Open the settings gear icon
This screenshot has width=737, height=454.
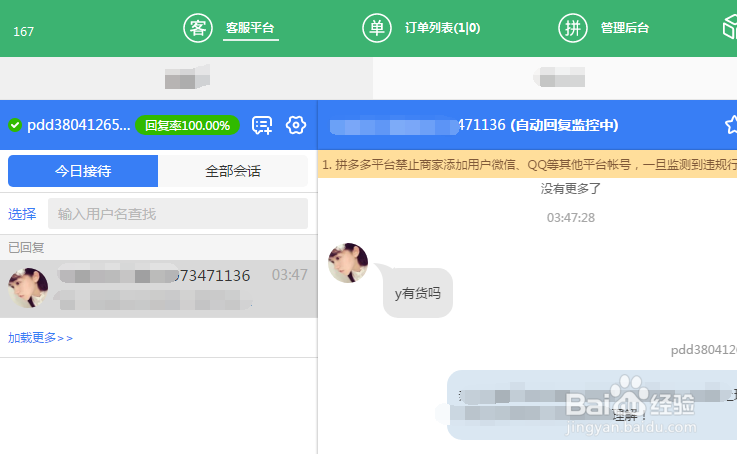(x=296, y=125)
